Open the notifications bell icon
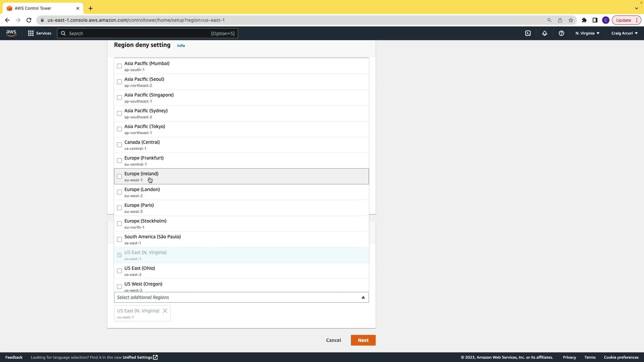Image resolution: width=644 pixels, height=362 pixels. (545, 33)
